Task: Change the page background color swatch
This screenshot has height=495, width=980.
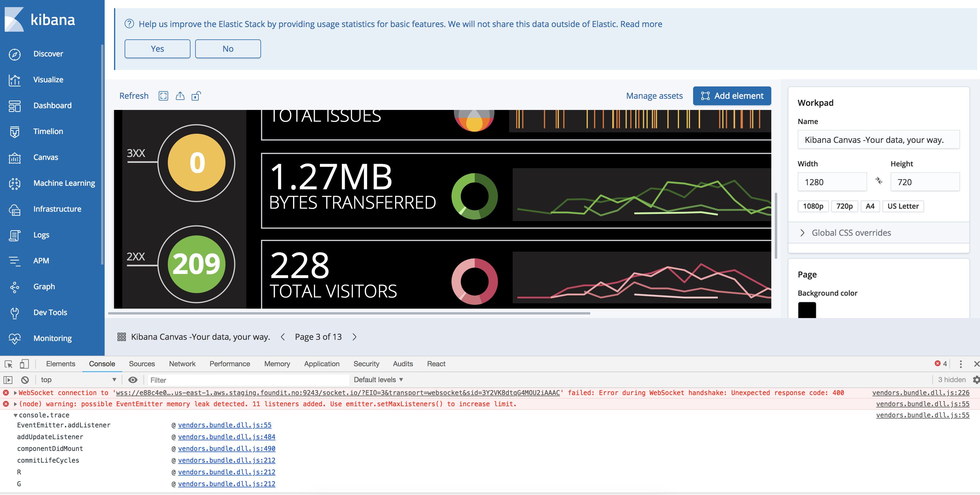Action: pos(807,310)
